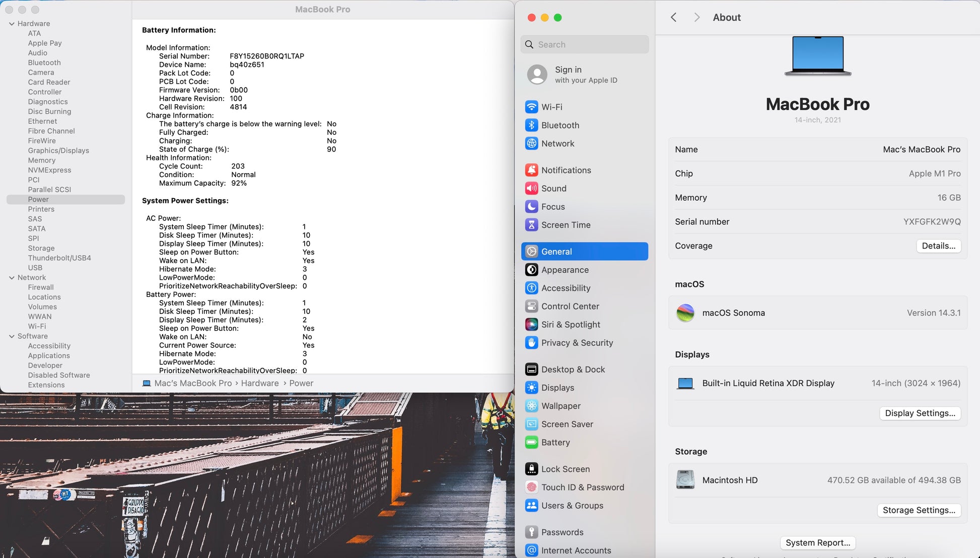Image resolution: width=980 pixels, height=558 pixels.
Task: Open Display Settings... button
Action: (x=920, y=413)
